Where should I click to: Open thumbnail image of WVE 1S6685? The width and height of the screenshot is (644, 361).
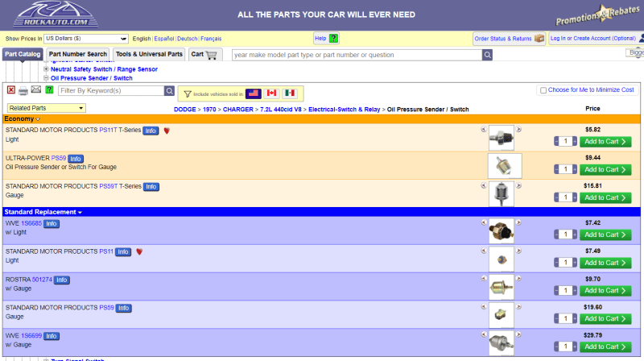501,231
